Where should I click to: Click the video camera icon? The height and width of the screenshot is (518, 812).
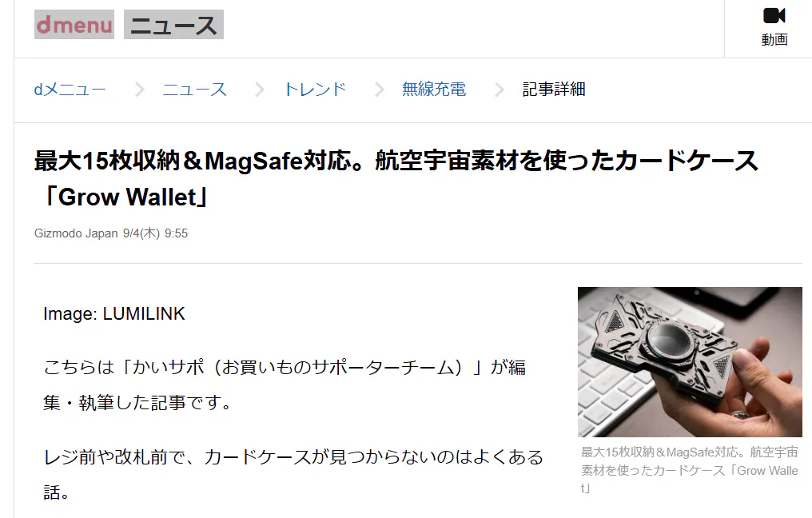[774, 15]
